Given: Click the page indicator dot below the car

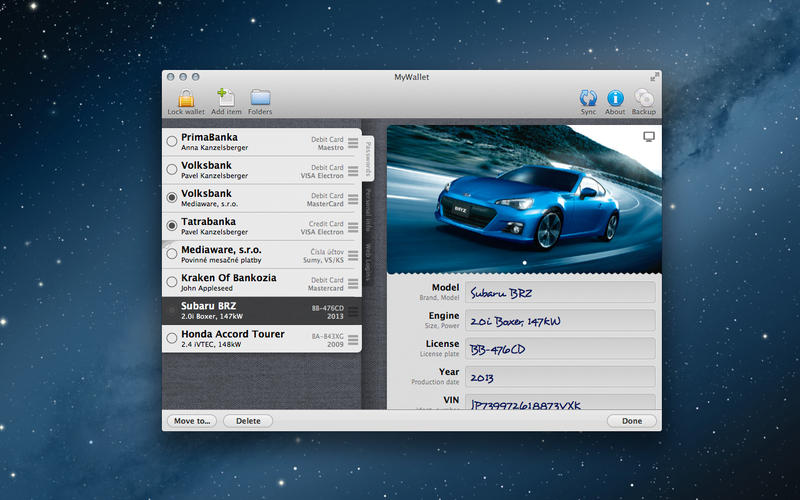Looking at the screenshot, I should tap(524, 263).
